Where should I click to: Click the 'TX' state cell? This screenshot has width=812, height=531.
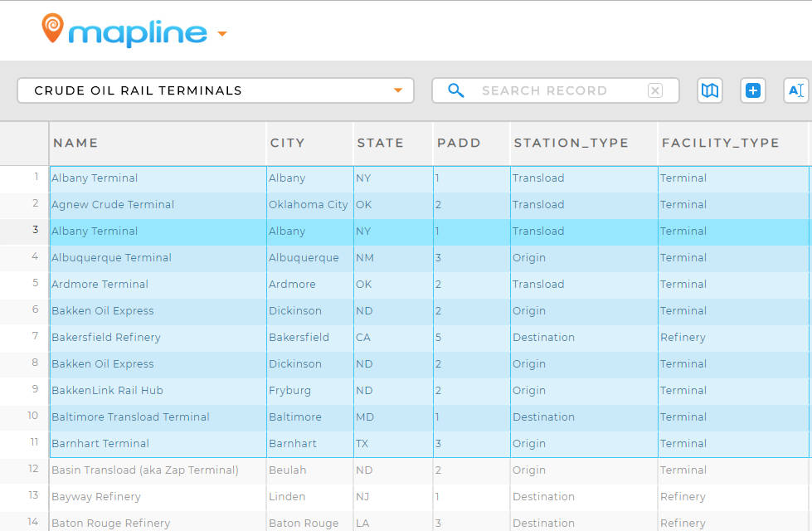(x=393, y=443)
